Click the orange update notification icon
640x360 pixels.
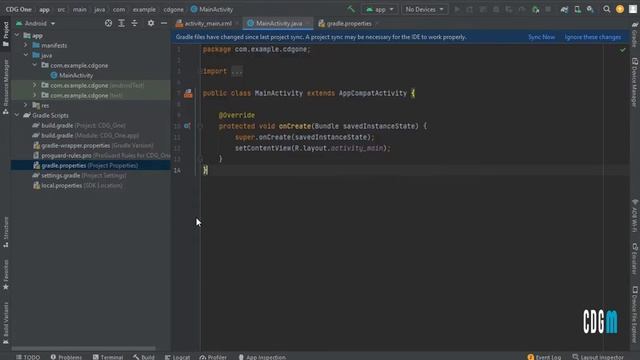point(620,9)
